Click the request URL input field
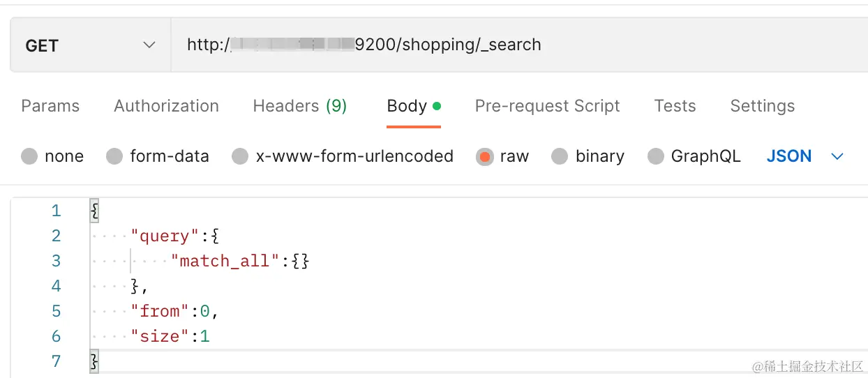The image size is (868, 378). pos(516,46)
